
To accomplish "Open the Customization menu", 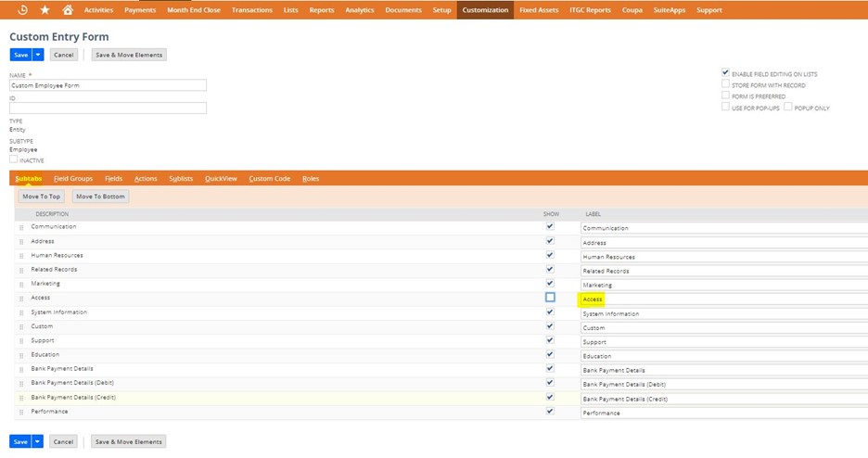I will coord(485,10).
